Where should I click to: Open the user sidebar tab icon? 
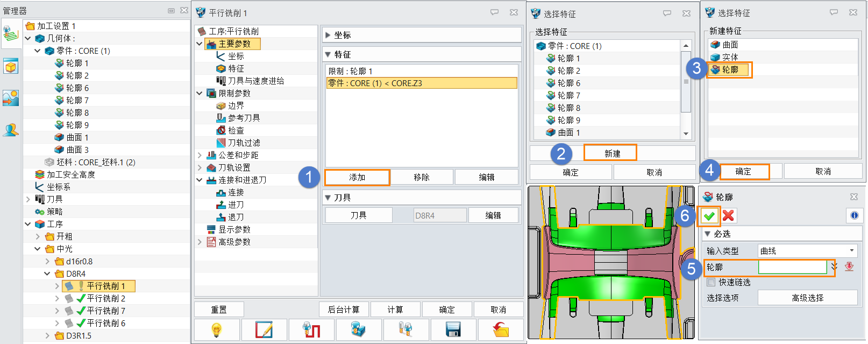coord(11,130)
